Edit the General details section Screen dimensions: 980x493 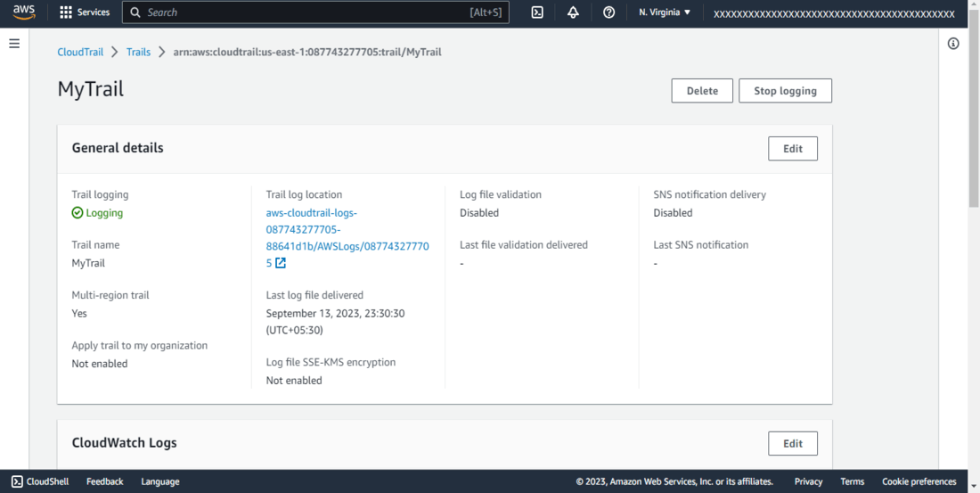point(793,149)
